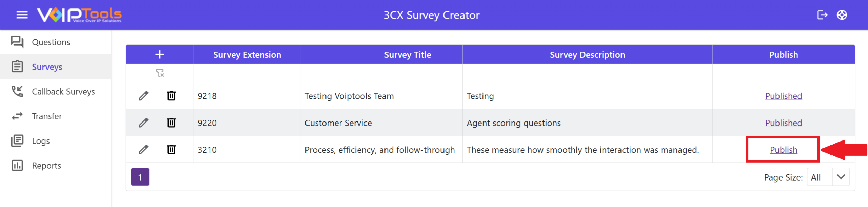868x207 pixels.
Task: Delete survey 9220 with trash icon
Action: pos(171,123)
